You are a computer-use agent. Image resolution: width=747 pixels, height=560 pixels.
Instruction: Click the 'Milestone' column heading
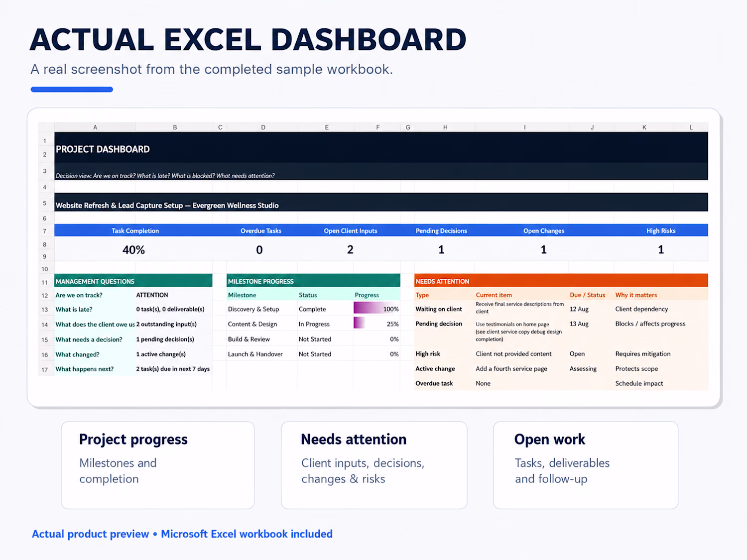[x=242, y=295]
